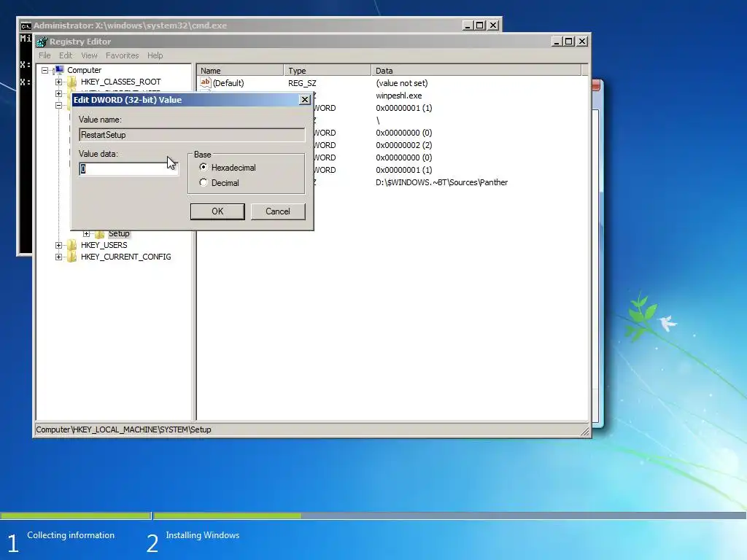Image resolution: width=747 pixels, height=560 pixels.
Task: Minimize the Registry Editor window
Action: pos(556,42)
